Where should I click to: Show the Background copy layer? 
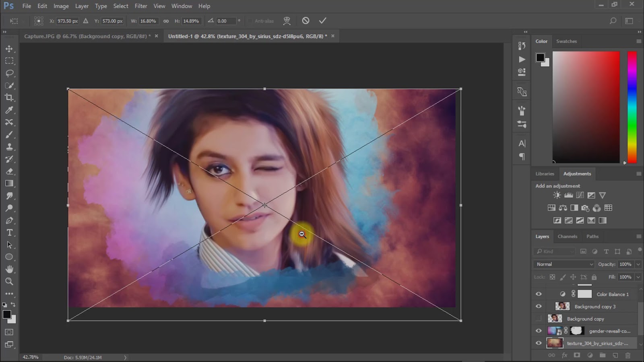(539, 319)
